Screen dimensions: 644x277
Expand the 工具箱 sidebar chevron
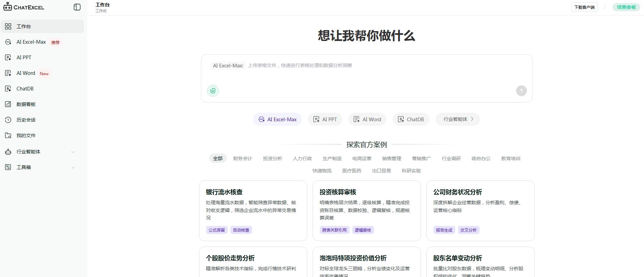pos(73,168)
